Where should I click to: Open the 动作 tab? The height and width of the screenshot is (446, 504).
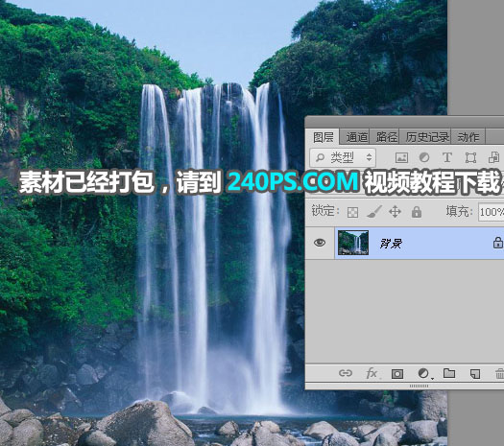(468, 137)
